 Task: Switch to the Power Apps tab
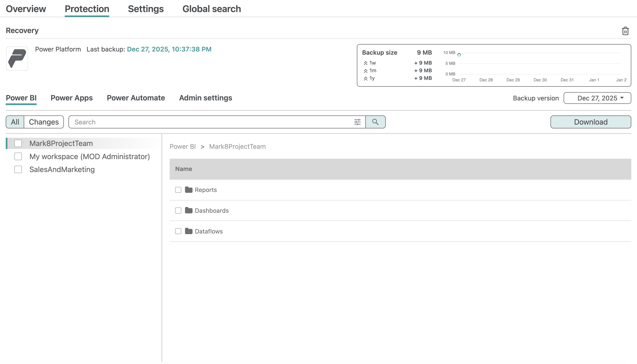[x=71, y=98]
